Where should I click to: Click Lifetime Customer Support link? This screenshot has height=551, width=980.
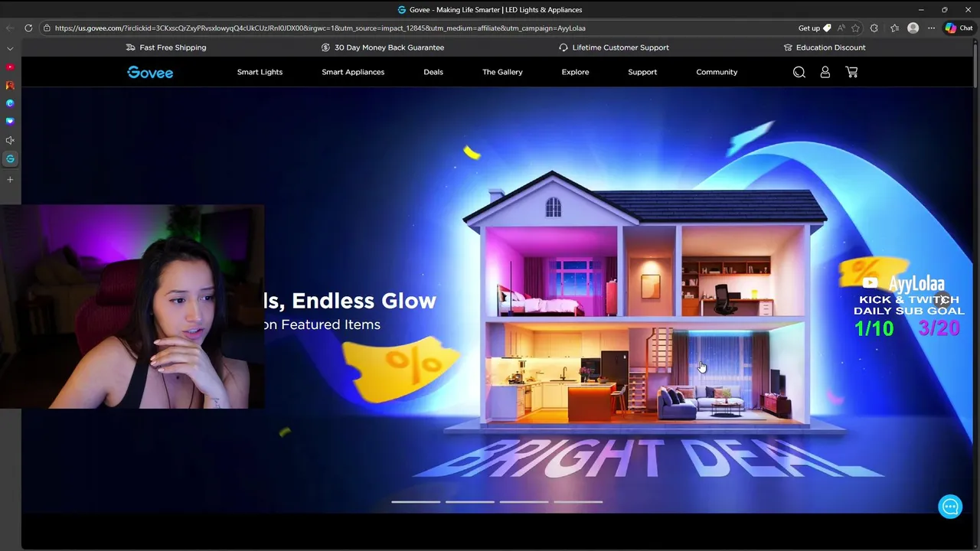621,47
